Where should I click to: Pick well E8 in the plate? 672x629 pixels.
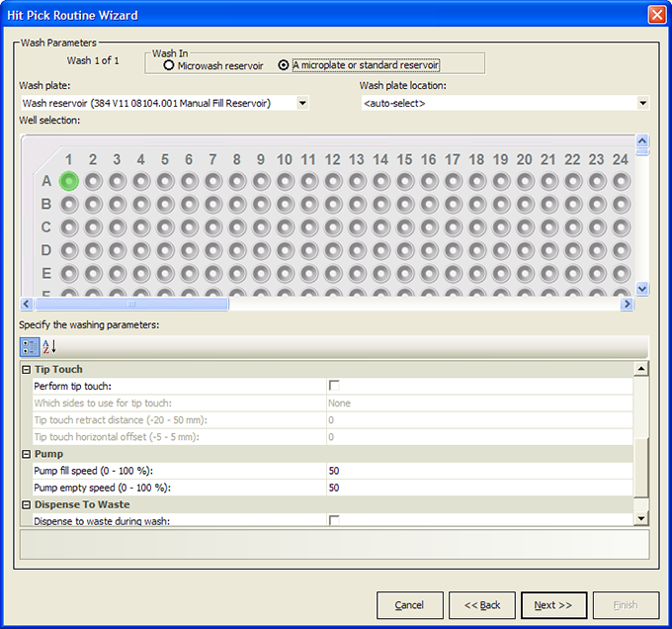tap(237, 274)
